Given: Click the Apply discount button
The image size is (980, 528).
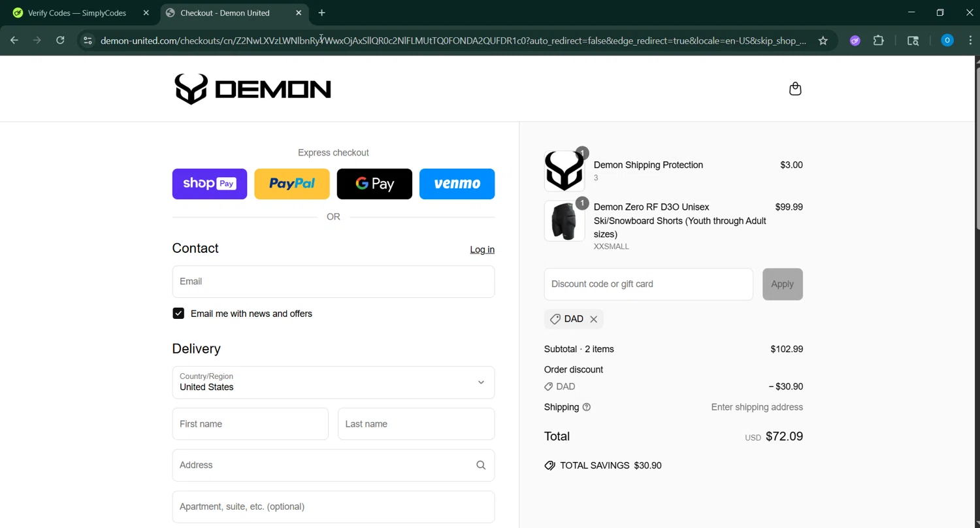Looking at the screenshot, I should pos(782,284).
